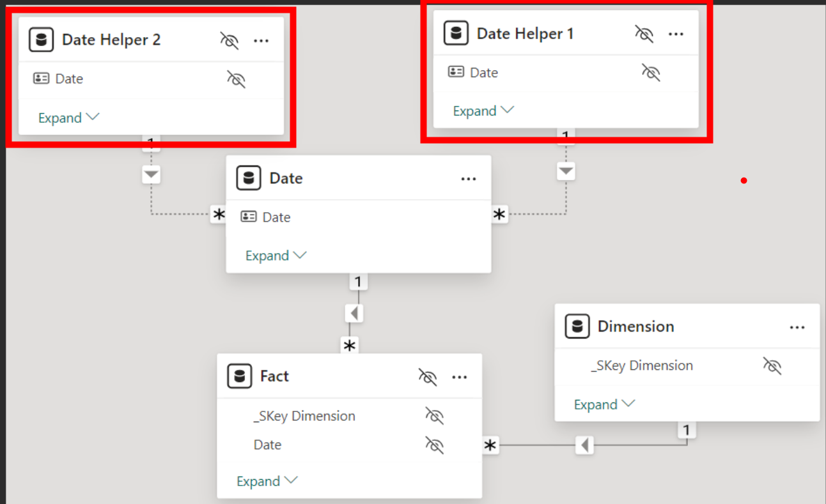Viewport: 826px width, 504px height.
Task: Click the filter arrow below Date Helper 2
Action: tap(151, 174)
